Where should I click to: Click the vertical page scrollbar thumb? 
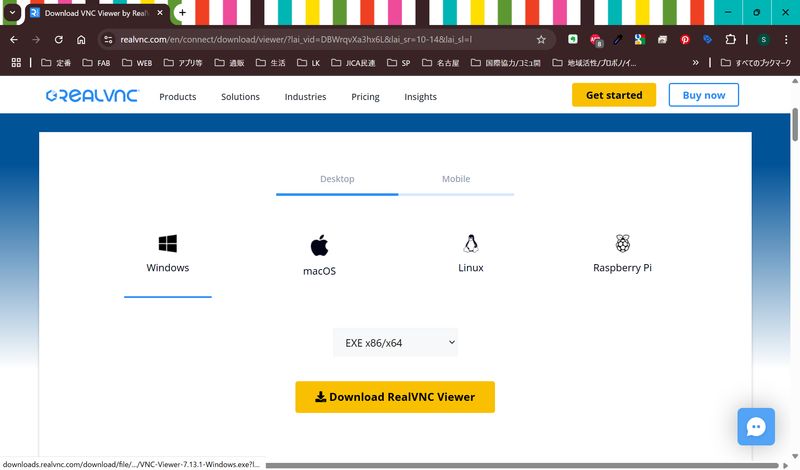(795, 125)
